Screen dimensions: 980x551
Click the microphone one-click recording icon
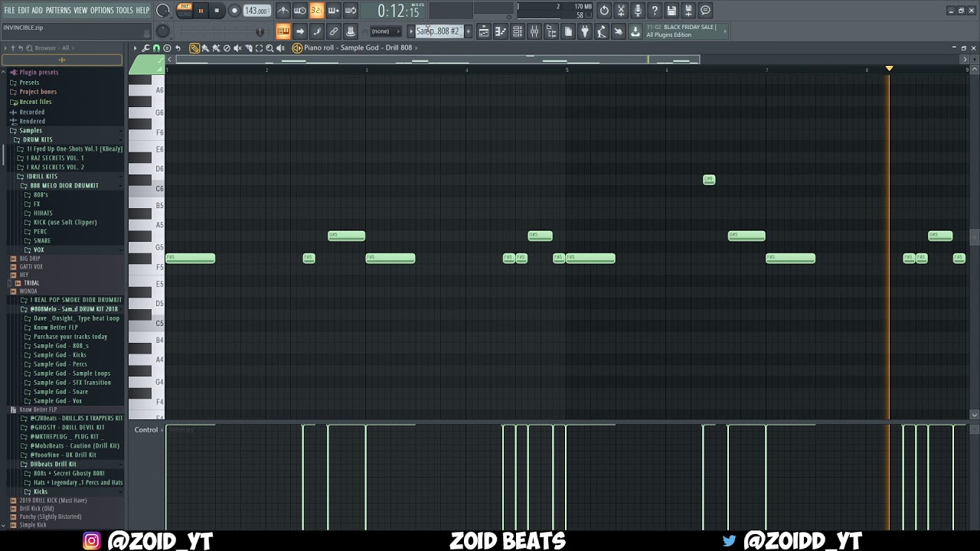pos(638,11)
